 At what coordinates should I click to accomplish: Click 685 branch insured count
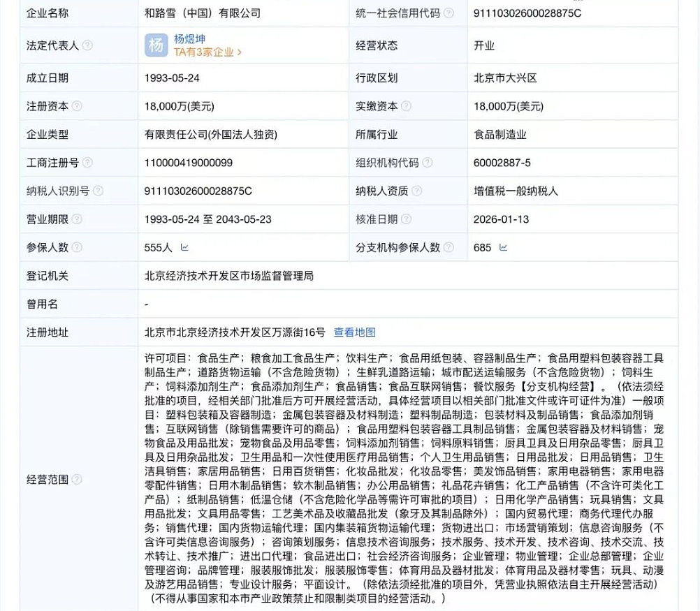[x=482, y=248]
